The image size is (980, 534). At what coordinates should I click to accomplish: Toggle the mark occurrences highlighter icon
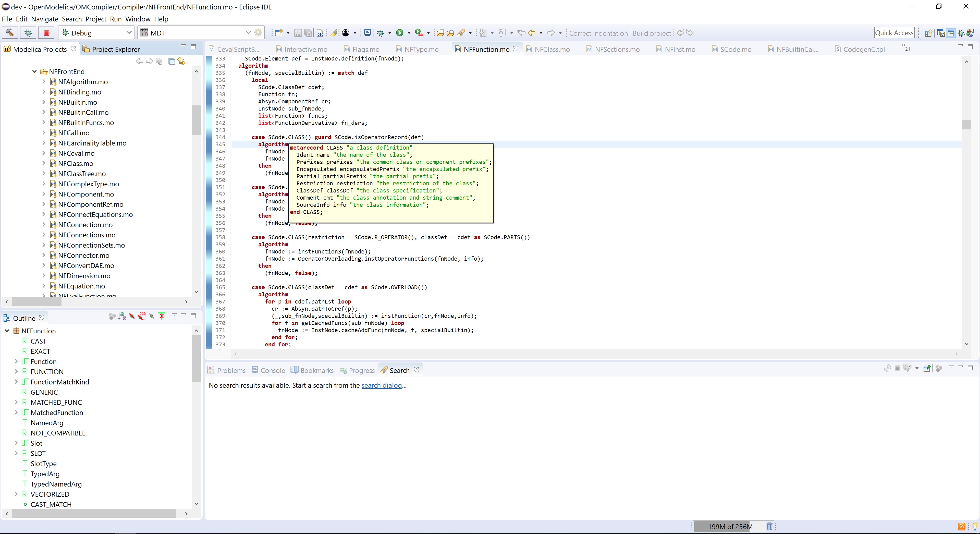tap(333, 33)
